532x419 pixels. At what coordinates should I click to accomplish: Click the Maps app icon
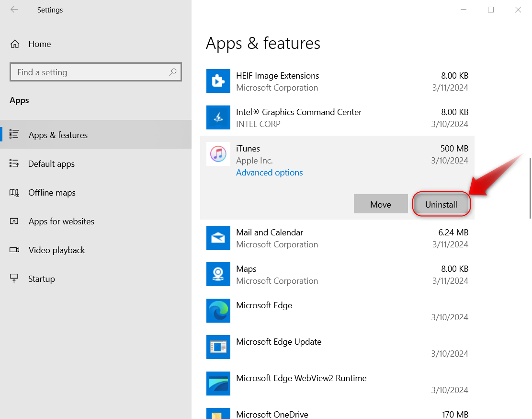pyautogui.click(x=218, y=274)
